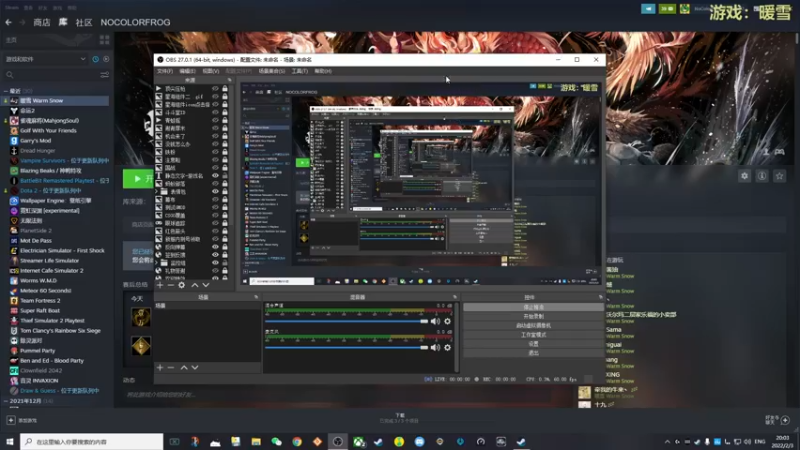Adjust second mixer channel volume slider
Image resolution: width=800 pixels, height=450 pixels.
click(346, 347)
